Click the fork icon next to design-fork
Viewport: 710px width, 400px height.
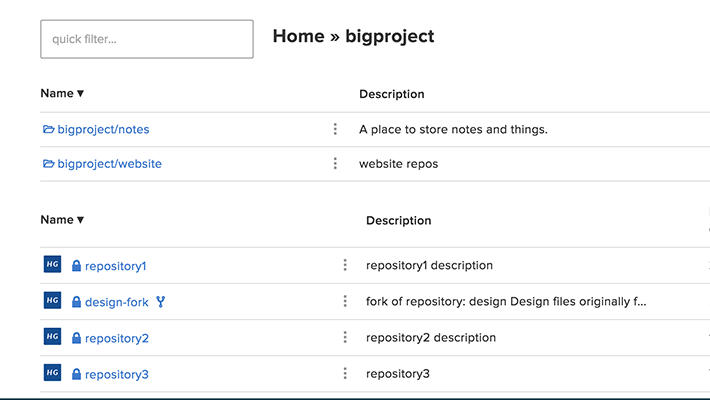(x=160, y=301)
